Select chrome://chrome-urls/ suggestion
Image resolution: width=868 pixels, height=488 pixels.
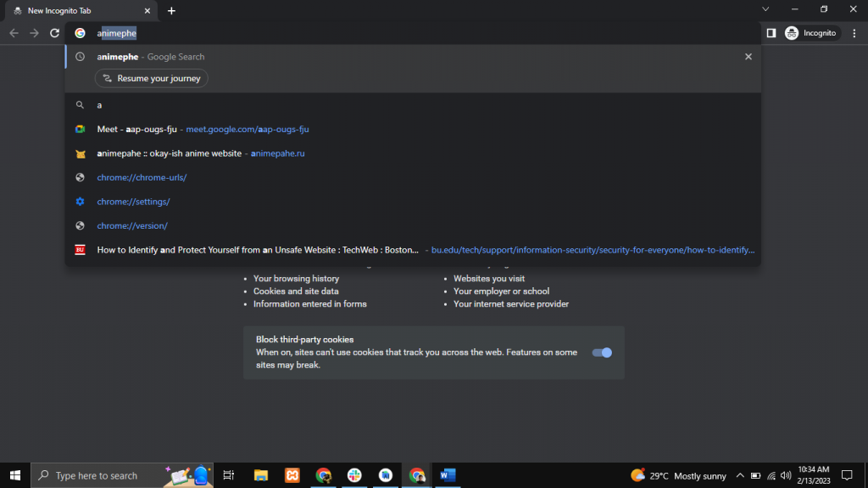413,178
